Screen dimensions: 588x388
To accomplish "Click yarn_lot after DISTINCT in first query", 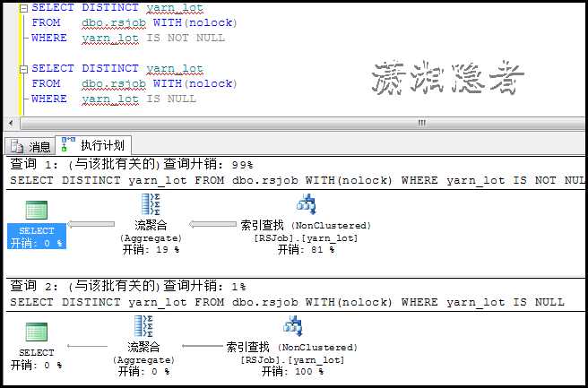I will (175, 7).
